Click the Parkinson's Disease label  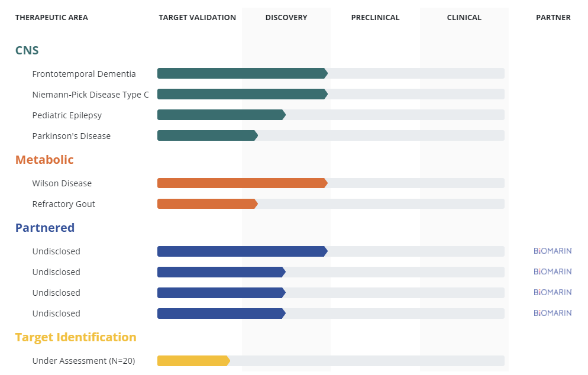click(72, 136)
